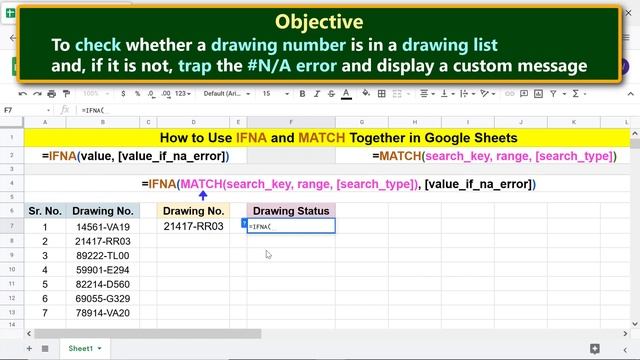Screen dimensions: 640x360
Task: Format as currency with dollar icon
Action: [123, 94]
